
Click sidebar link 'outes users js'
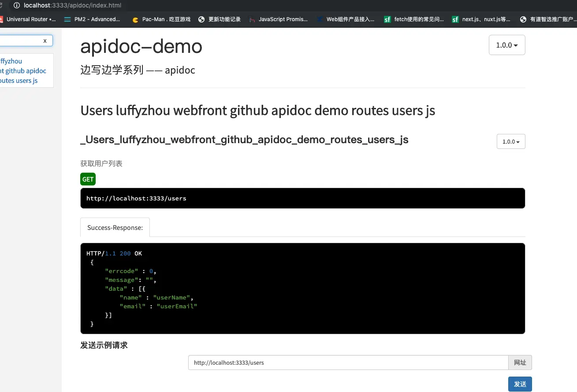point(19,81)
